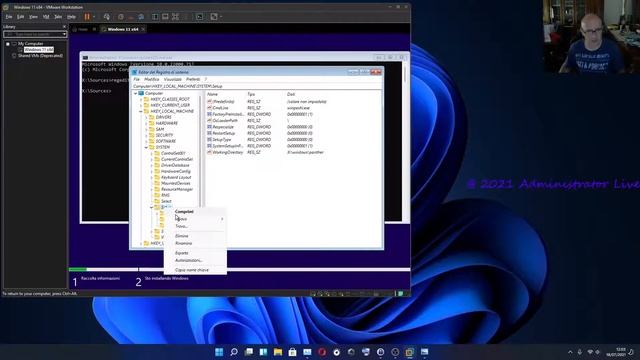Viewport: 640px width, 360px height.
Task: Open Registry Editor Visualizza menu
Action: tap(172, 79)
